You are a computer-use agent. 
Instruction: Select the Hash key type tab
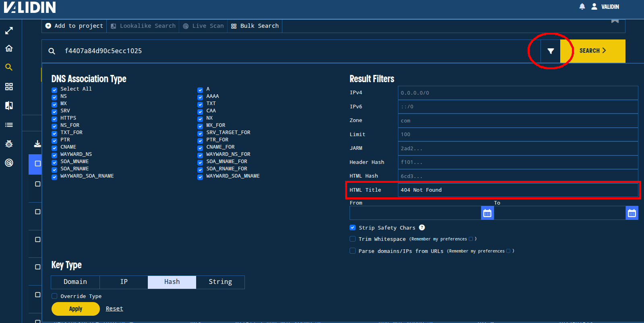172,282
